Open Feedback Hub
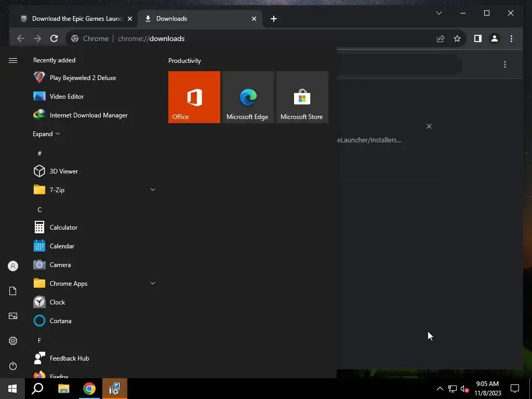532x399 pixels. click(95, 358)
